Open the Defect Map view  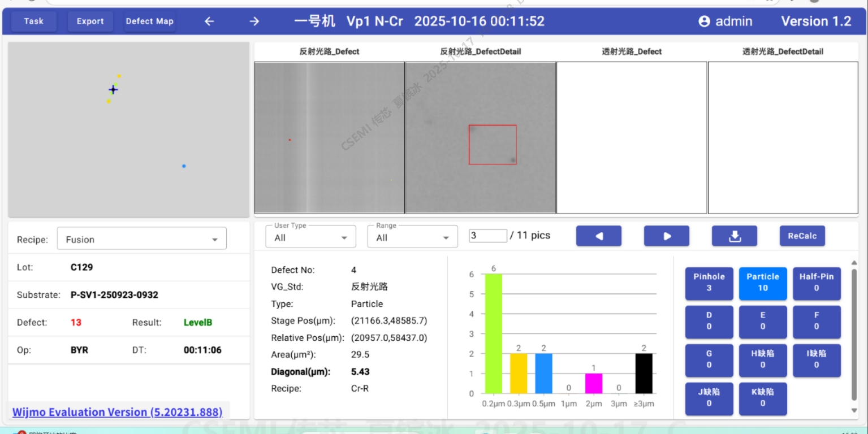[x=149, y=21]
